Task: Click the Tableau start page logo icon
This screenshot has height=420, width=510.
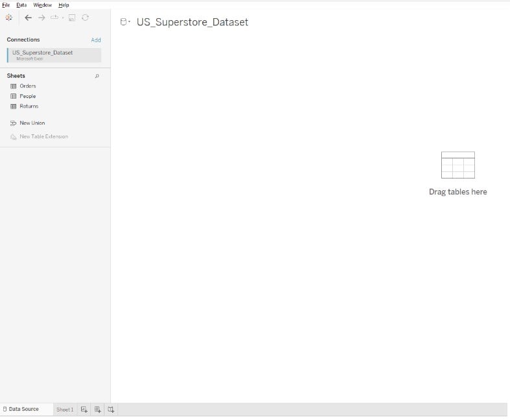Action: click(x=9, y=18)
